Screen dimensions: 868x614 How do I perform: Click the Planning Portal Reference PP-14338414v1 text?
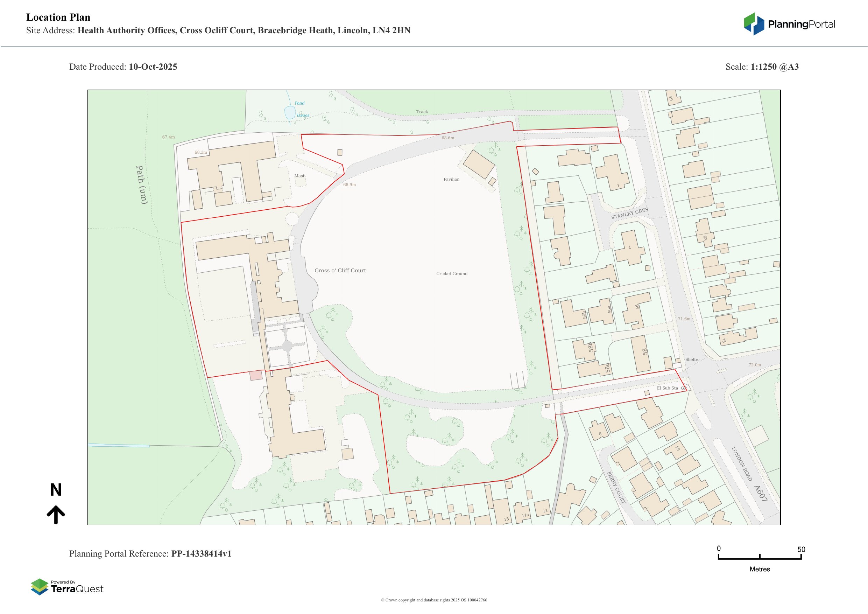tap(150, 553)
